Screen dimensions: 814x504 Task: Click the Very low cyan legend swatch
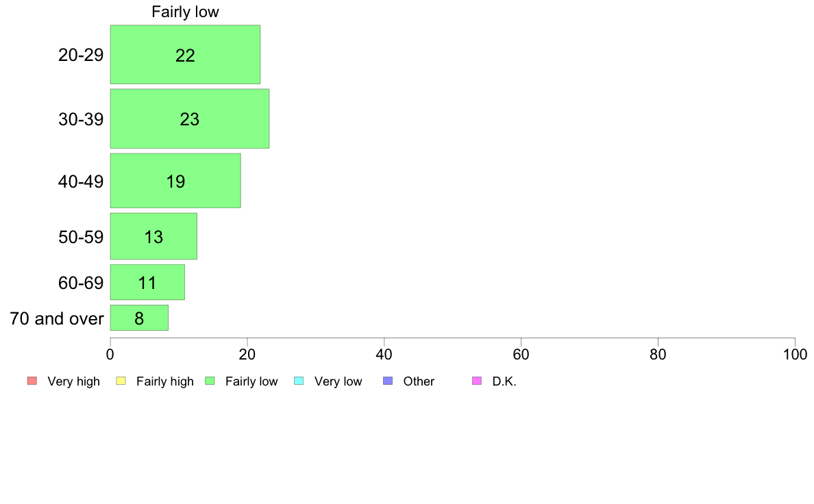point(299,381)
